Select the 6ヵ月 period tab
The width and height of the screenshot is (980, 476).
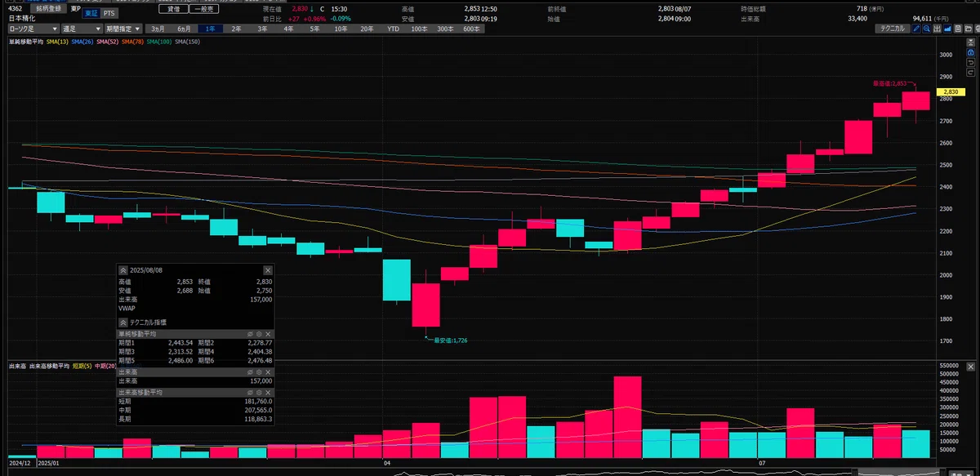(x=184, y=29)
